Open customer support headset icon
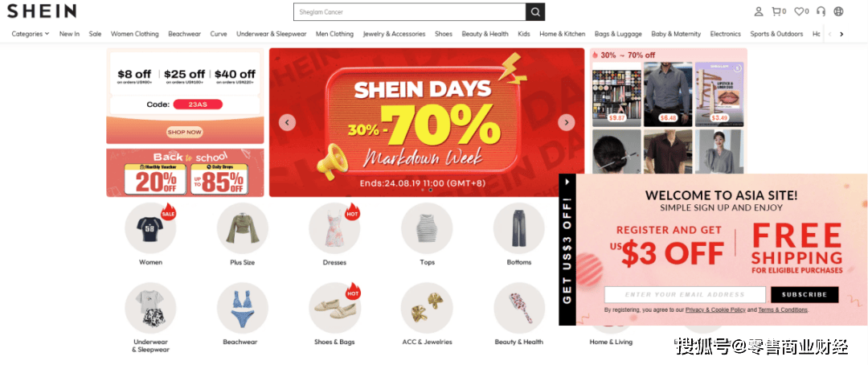 [x=821, y=11]
